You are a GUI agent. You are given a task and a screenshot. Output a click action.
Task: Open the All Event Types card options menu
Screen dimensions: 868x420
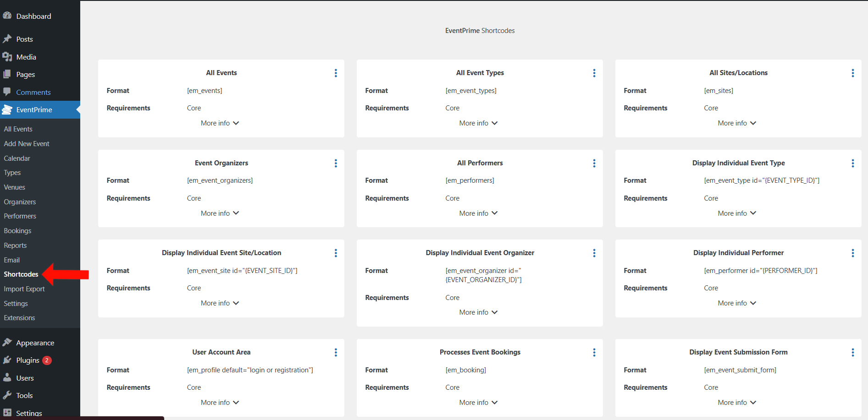tap(594, 73)
